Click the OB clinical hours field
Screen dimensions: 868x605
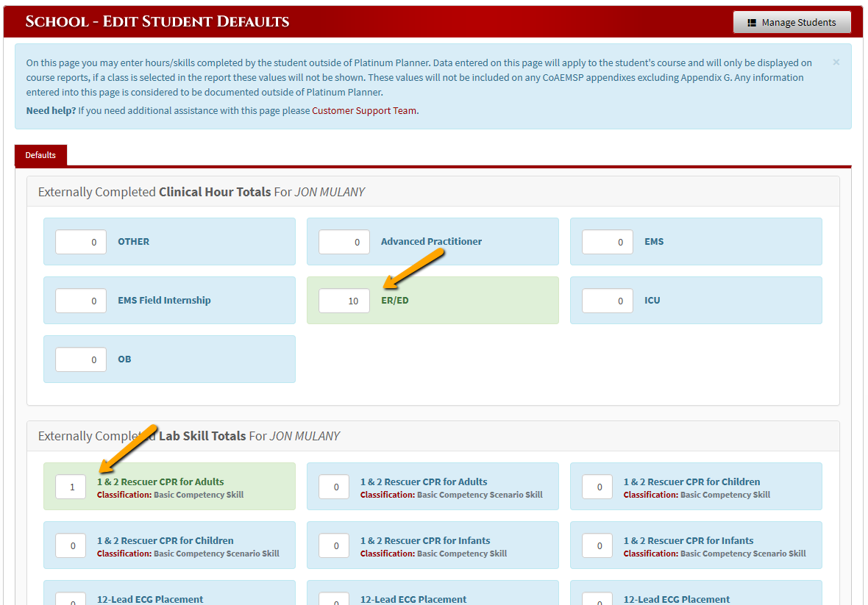[80, 359]
